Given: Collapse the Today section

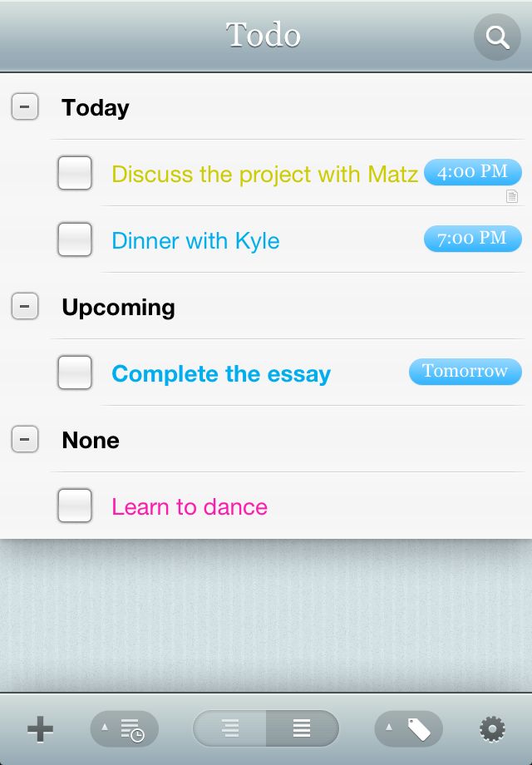Looking at the screenshot, I should click(x=25, y=106).
